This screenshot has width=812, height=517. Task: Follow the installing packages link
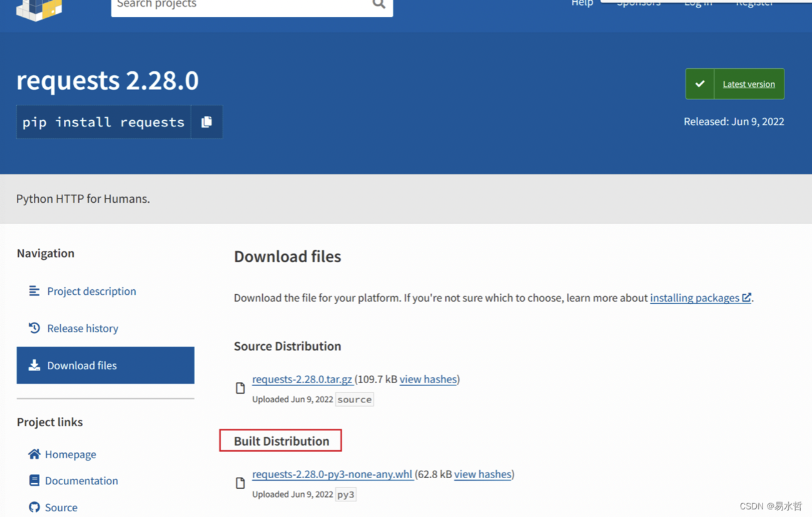[701, 298]
